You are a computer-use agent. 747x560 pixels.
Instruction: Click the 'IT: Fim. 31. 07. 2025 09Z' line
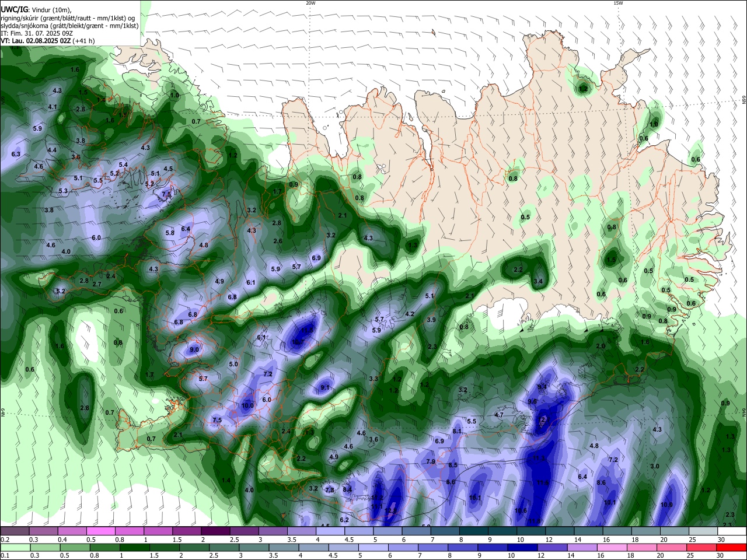point(37,33)
